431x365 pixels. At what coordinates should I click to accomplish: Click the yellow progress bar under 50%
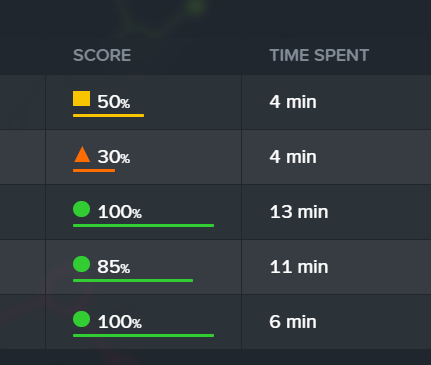(109, 116)
